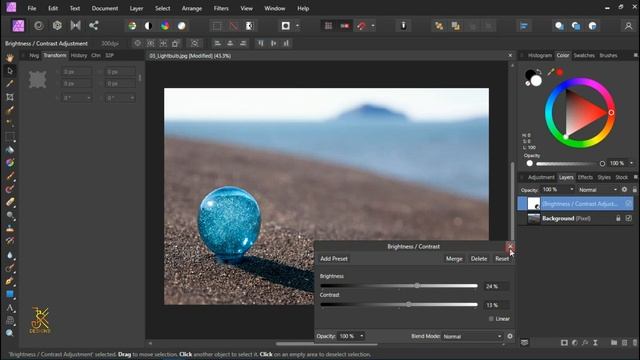The image size is (640, 360).
Task: Select the Erase Brush tool
Action: tap(10, 202)
